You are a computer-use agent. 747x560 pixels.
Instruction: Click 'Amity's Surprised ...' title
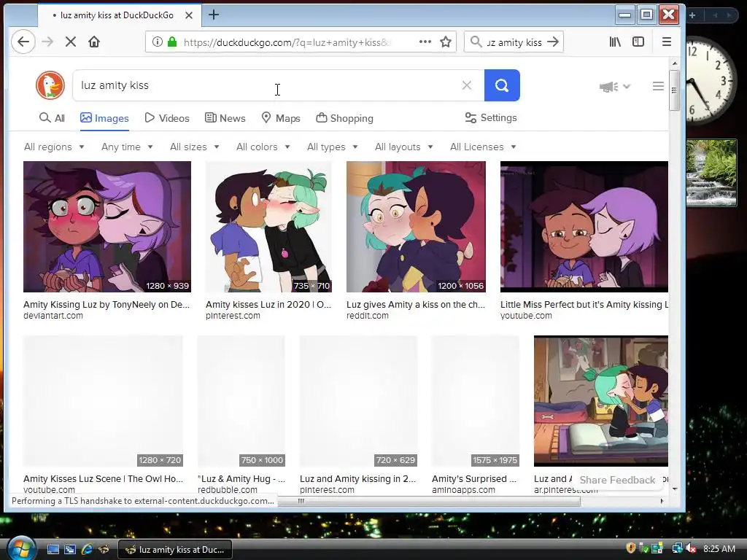coord(474,479)
